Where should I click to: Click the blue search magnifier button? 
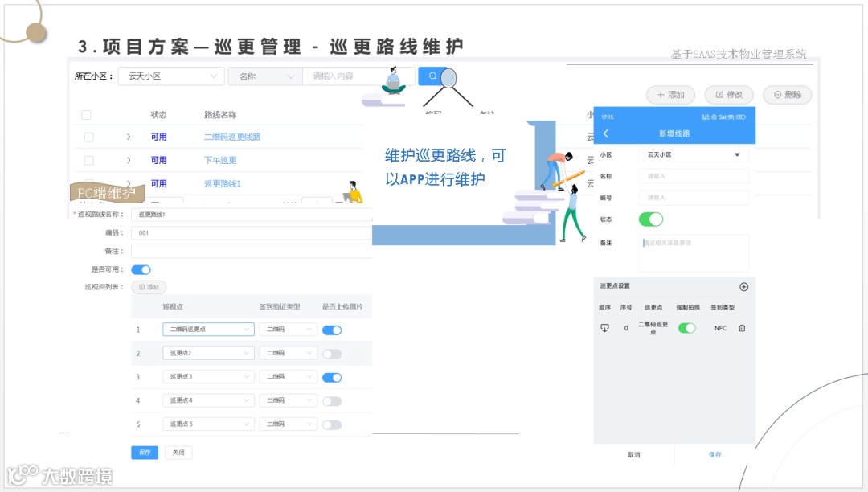pyautogui.click(x=432, y=76)
